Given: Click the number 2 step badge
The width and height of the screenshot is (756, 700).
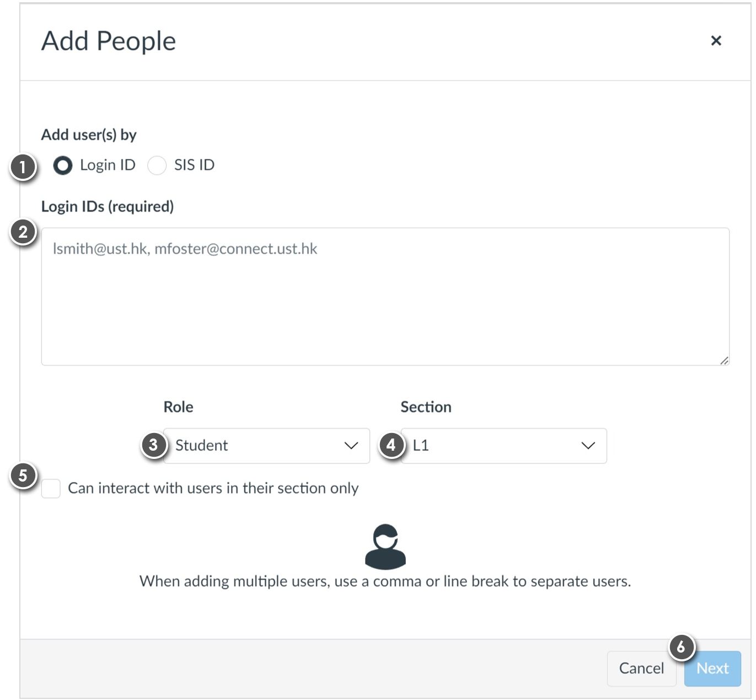Looking at the screenshot, I should [x=23, y=232].
